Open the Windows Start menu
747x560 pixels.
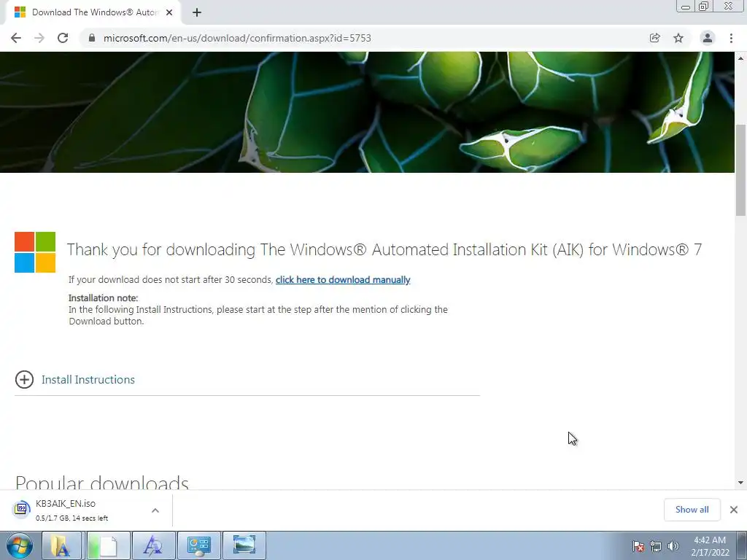[20, 545]
